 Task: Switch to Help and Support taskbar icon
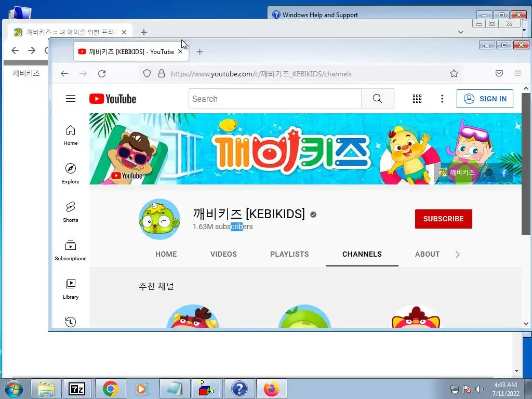(x=239, y=389)
